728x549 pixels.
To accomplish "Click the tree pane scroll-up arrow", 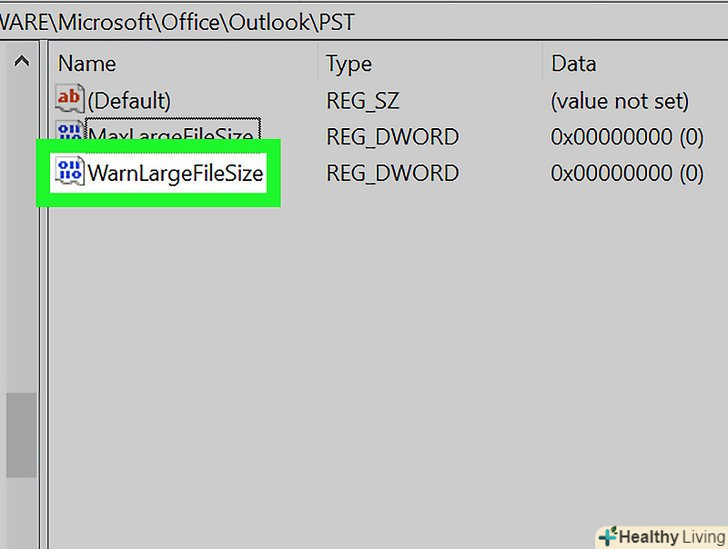I will [21, 64].
